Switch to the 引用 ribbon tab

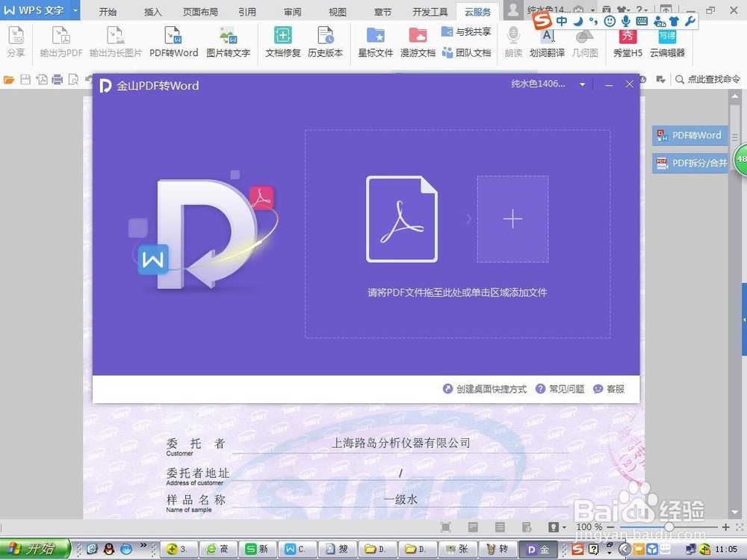pyautogui.click(x=247, y=11)
